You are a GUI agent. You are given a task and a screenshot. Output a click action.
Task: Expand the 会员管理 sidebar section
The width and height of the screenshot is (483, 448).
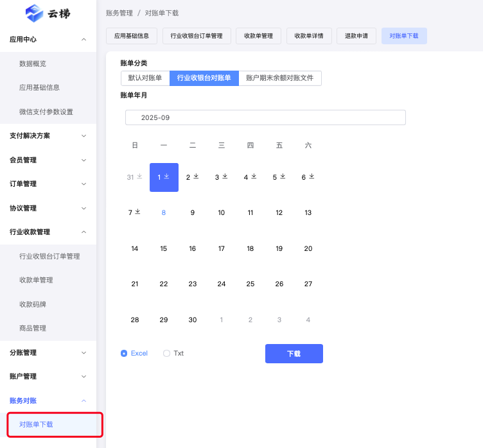click(48, 160)
